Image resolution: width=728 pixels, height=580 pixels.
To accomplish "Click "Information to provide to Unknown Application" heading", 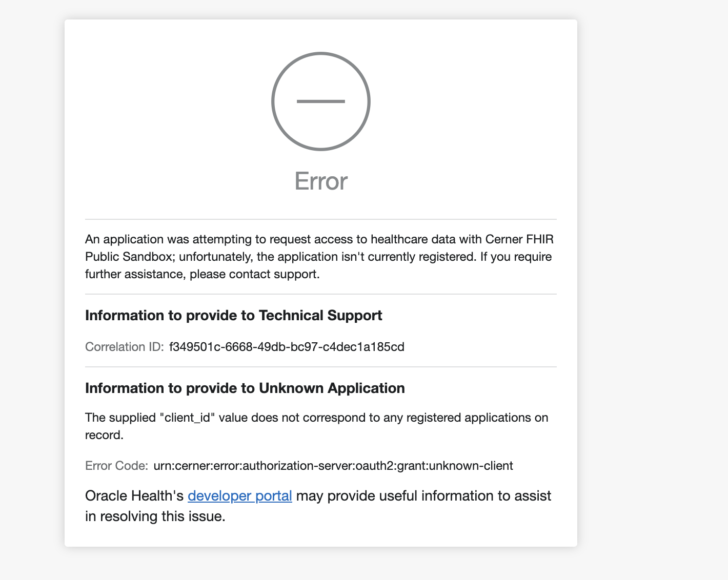I will tap(245, 388).
